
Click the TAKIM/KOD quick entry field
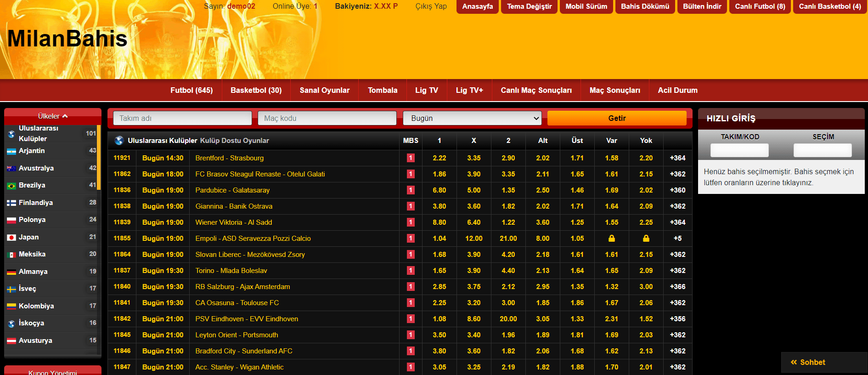pos(739,150)
